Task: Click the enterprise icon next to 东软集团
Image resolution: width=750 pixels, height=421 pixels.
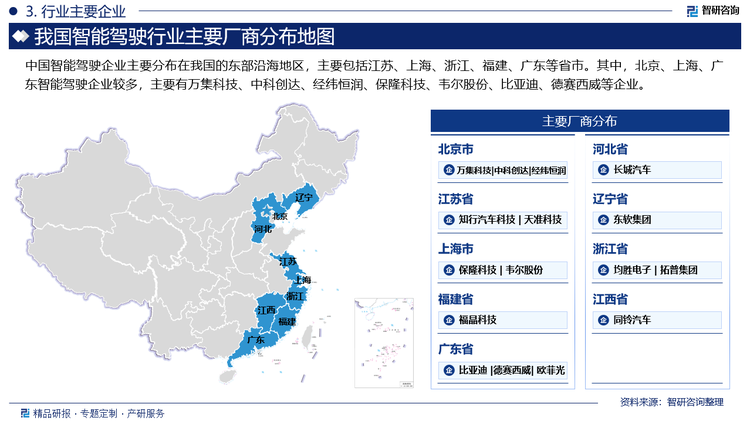Action: pyautogui.click(x=604, y=220)
